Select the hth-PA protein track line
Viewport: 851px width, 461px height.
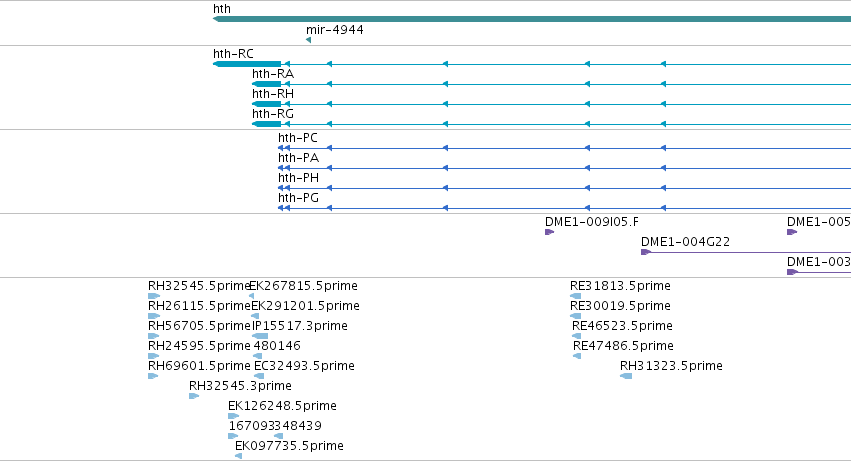[x=564, y=168]
